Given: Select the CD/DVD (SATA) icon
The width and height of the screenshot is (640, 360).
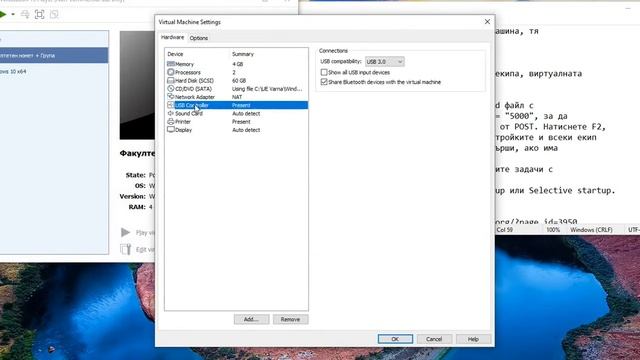Looking at the screenshot, I should pos(171,89).
